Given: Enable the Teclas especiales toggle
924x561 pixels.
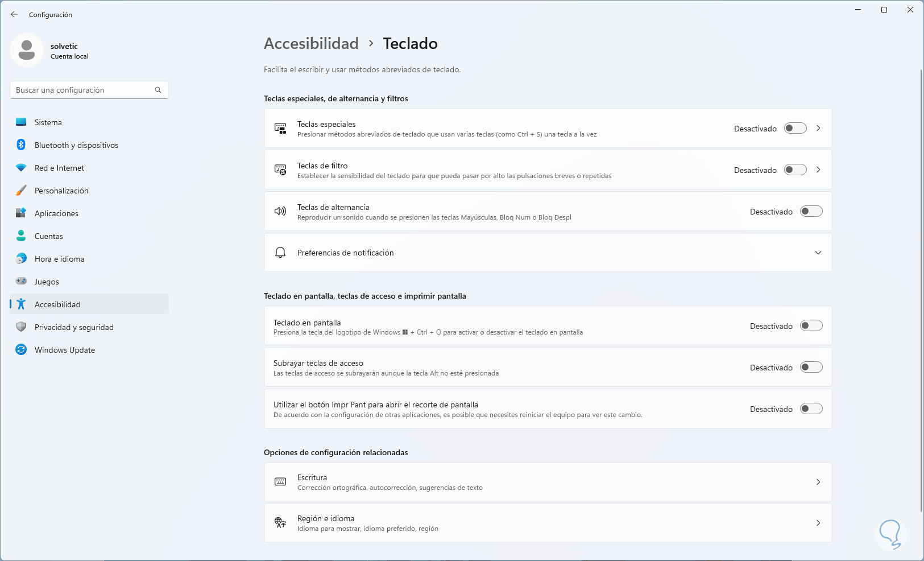Looking at the screenshot, I should coord(795,129).
